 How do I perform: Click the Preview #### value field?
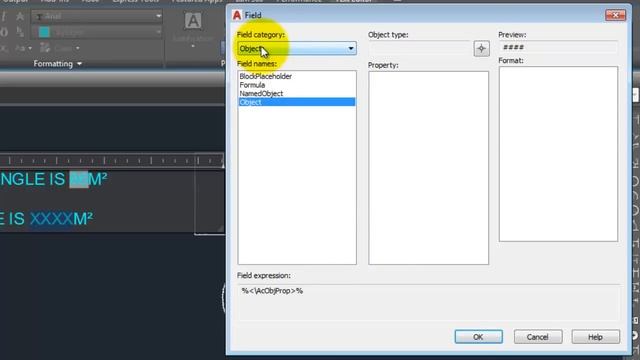pyautogui.click(x=558, y=47)
